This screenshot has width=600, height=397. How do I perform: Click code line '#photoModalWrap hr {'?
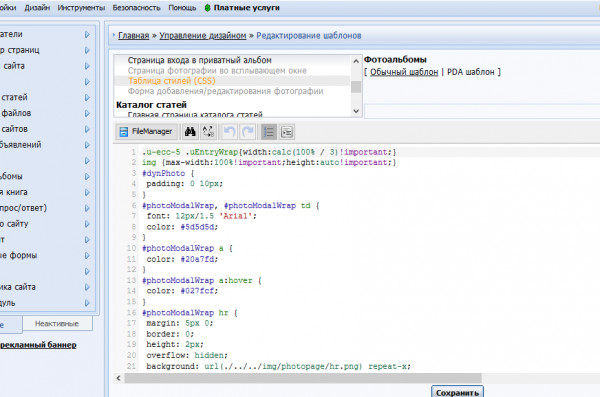pyautogui.click(x=189, y=313)
